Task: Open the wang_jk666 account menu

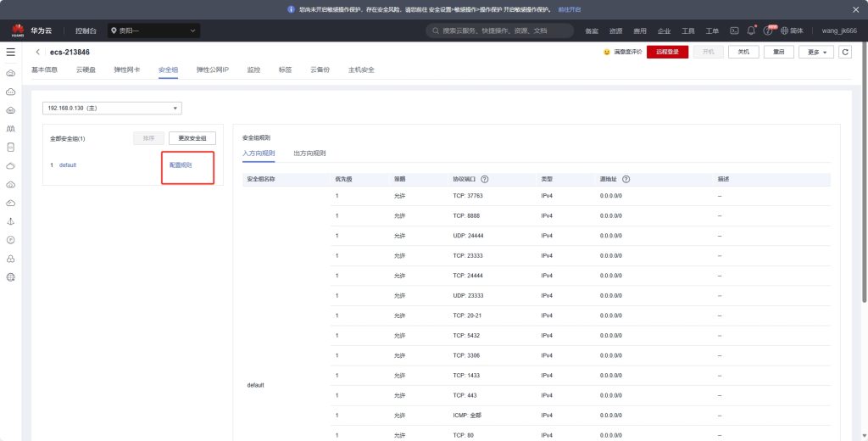Action: click(x=839, y=31)
